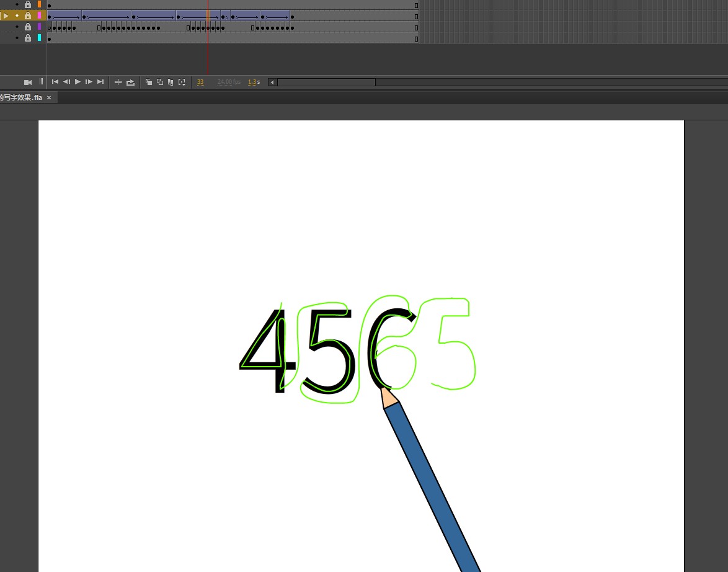Open the Modify Markers dropdown
The width and height of the screenshot is (728, 572).
click(x=182, y=82)
